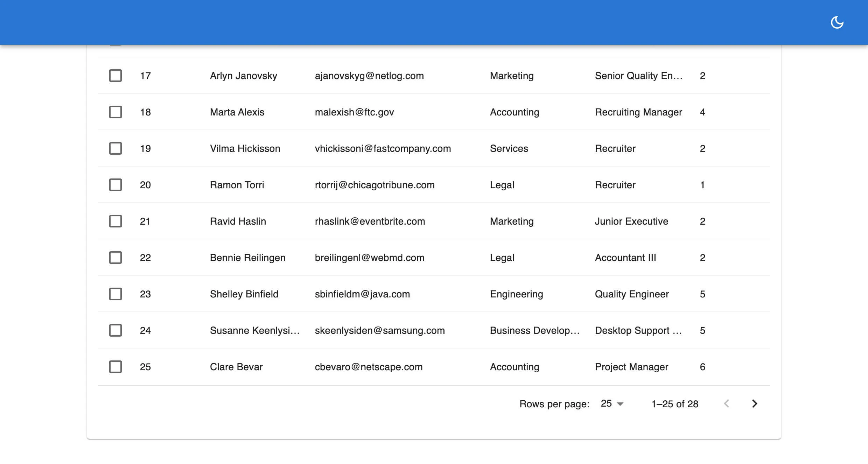The height and width of the screenshot is (464, 868).
Task: Select Shelley Binfield's checkbox
Action: click(115, 294)
